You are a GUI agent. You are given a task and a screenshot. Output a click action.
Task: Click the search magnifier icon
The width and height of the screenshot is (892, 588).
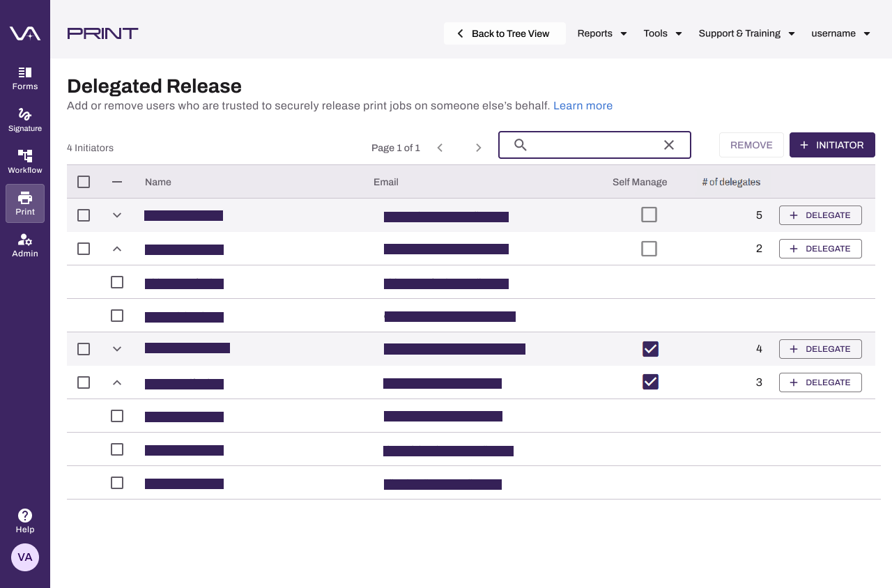pyautogui.click(x=521, y=145)
